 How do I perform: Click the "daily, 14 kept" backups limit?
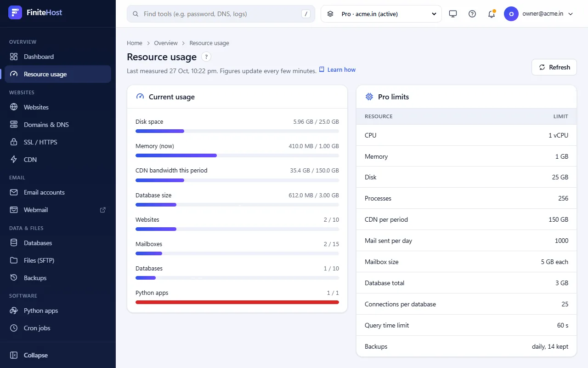550,346
